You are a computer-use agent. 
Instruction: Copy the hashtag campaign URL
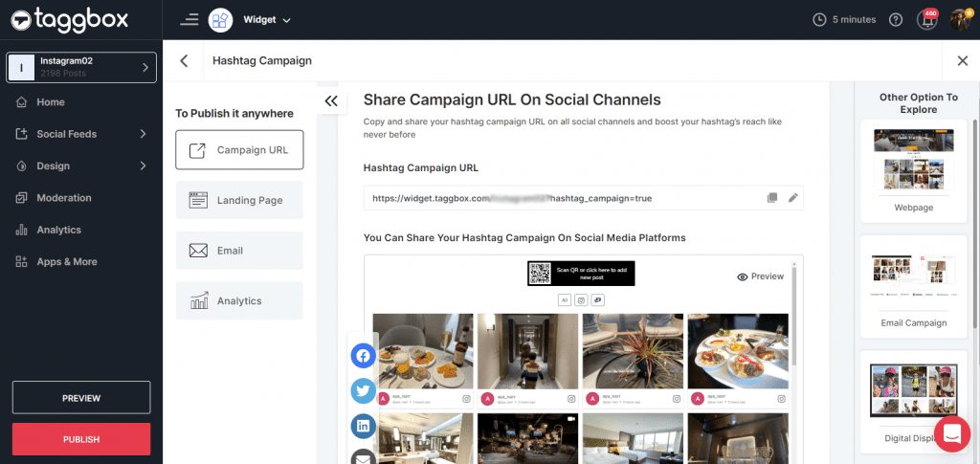[772, 198]
